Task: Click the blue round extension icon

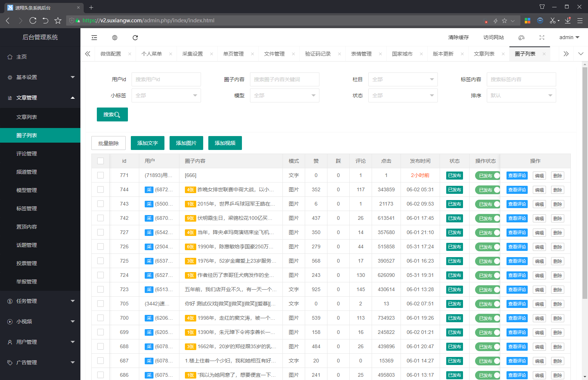Action: 540,20
